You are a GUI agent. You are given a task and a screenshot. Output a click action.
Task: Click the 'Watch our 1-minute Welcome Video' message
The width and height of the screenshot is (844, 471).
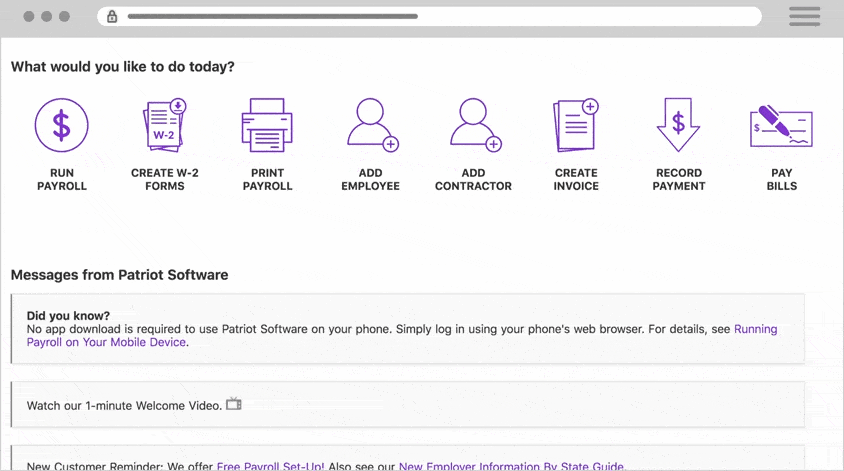(124, 406)
